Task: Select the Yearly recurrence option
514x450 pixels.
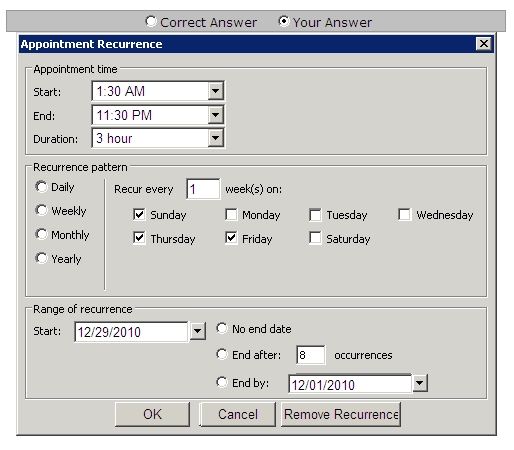Action: point(41,258)
